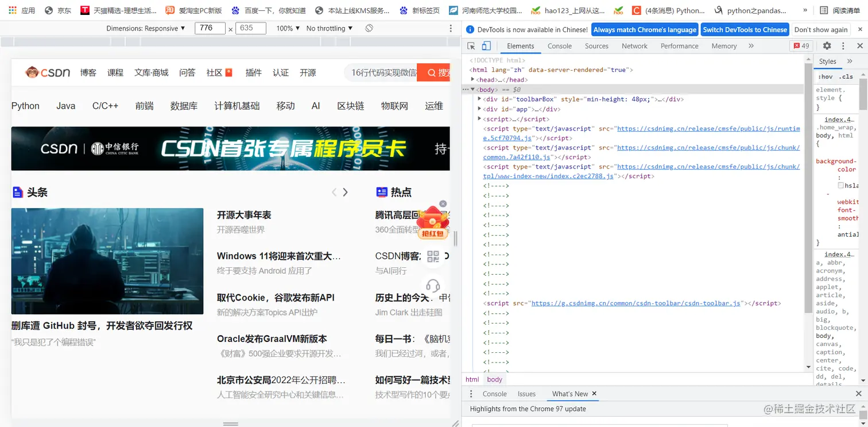Open the 天猫精选 bookmark
The width and height of the screenshot is (868, 427).
(119, 10)
